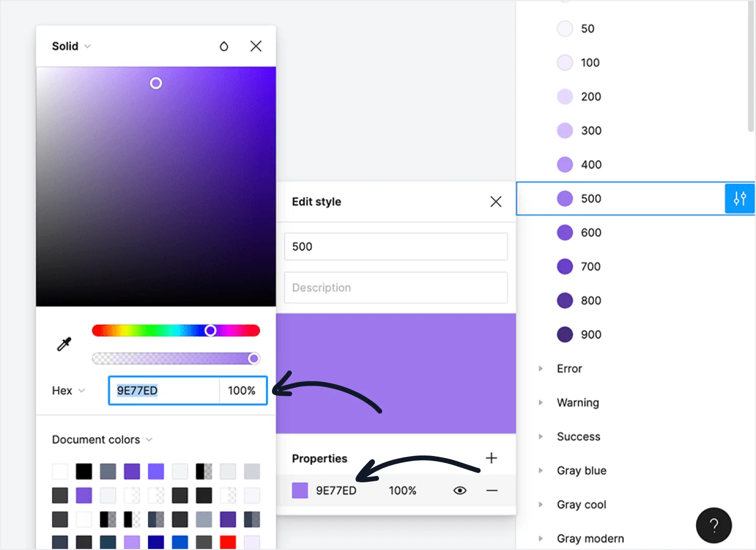Screen dimensions: 756x550
Task: Expand the Gray cool color group
Action: (x=541, y=504)
